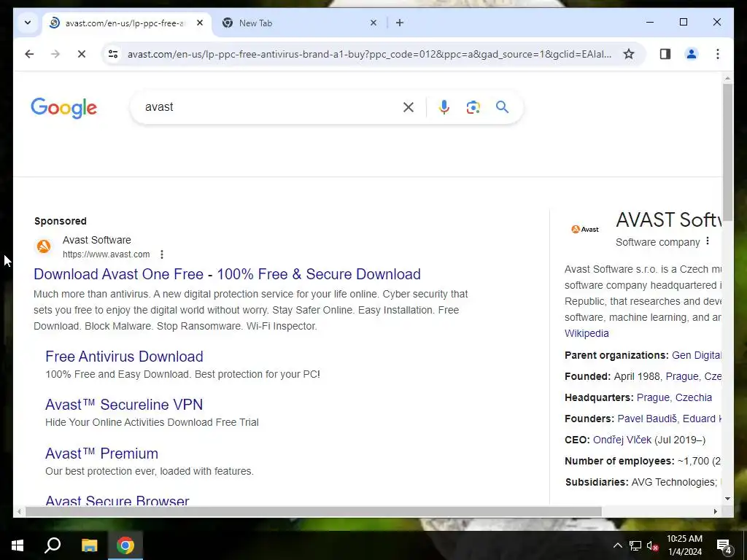
Task: Open File Explorer from the taskbar
Action: point(89,545)
